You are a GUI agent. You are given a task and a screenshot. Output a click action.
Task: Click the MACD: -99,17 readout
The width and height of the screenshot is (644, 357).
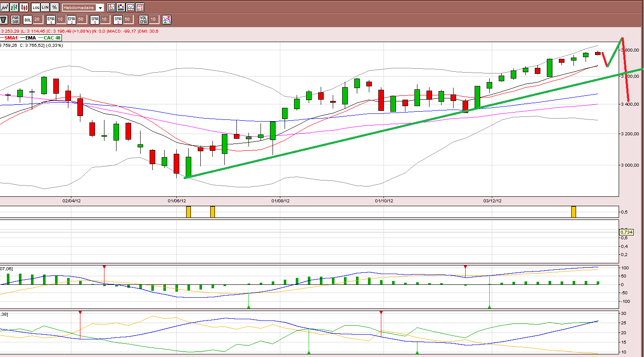point(122,31)
